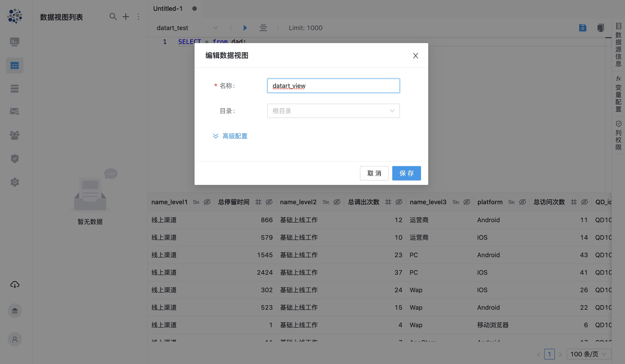Viewport: 625px width, 364px height.
Task: Run the SQL query with play icon
Action: [x=245, y=28]
